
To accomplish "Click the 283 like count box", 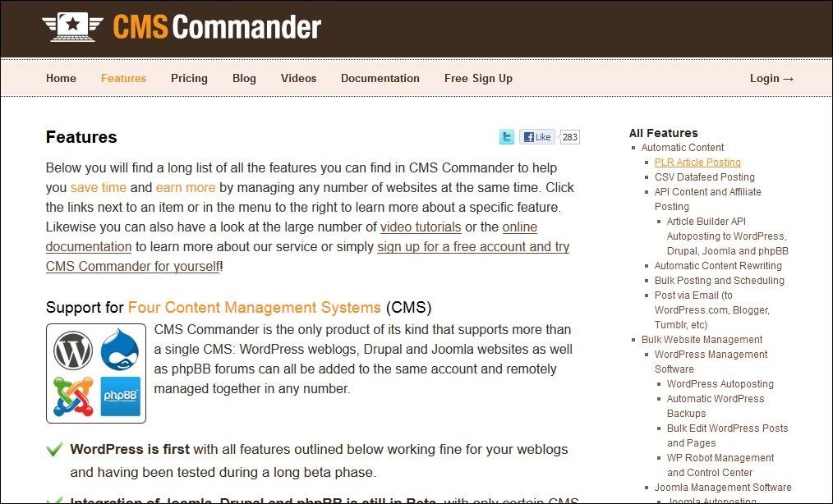I will 569,137.
